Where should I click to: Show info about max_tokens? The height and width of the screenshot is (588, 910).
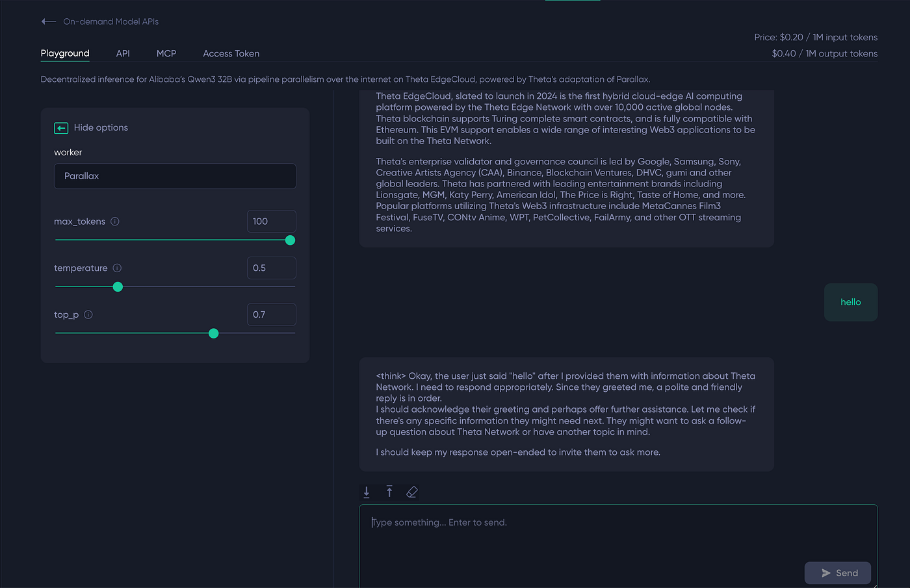coord(115,222)
